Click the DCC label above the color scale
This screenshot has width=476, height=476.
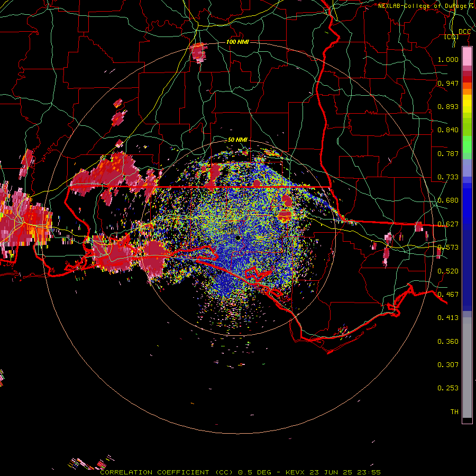(x=464, y=32)
